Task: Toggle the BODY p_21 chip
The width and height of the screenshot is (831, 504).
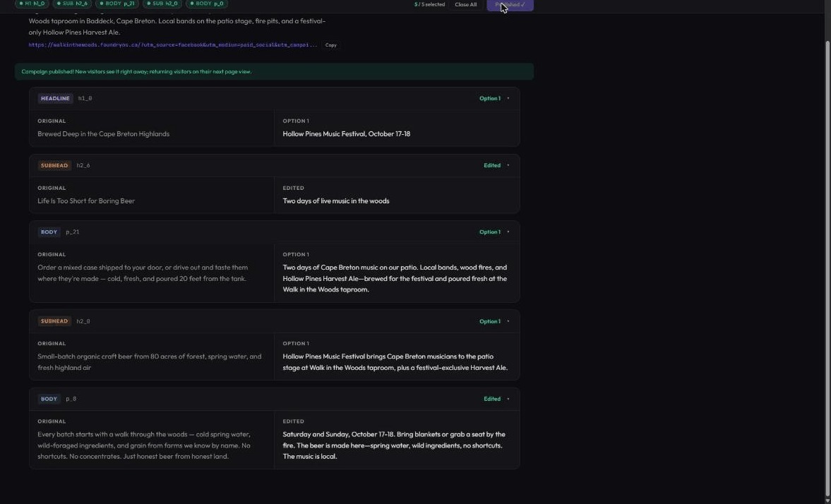Action: tap(117, 4)
